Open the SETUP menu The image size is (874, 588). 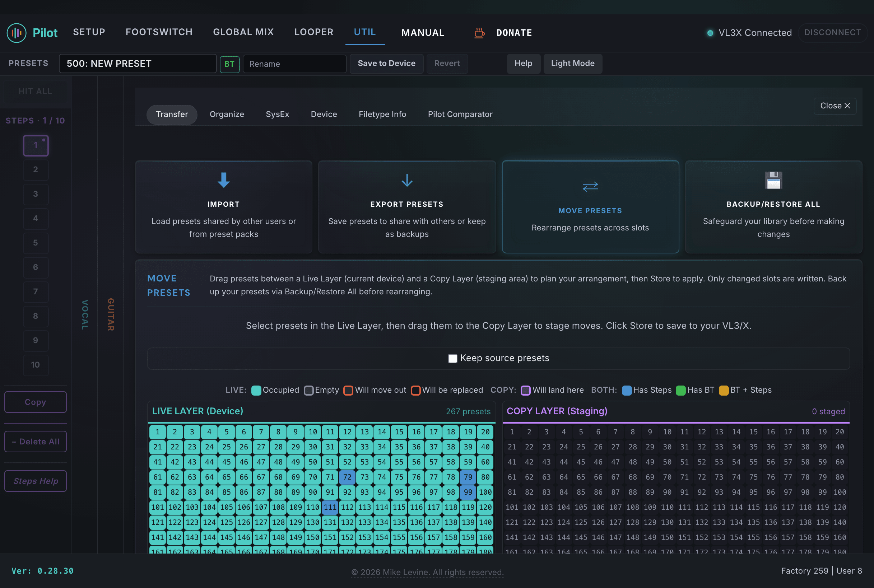point(89,32)
